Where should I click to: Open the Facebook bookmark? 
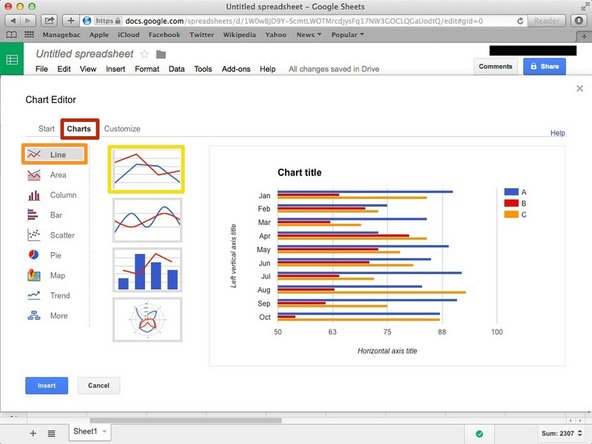pos(164,35)
